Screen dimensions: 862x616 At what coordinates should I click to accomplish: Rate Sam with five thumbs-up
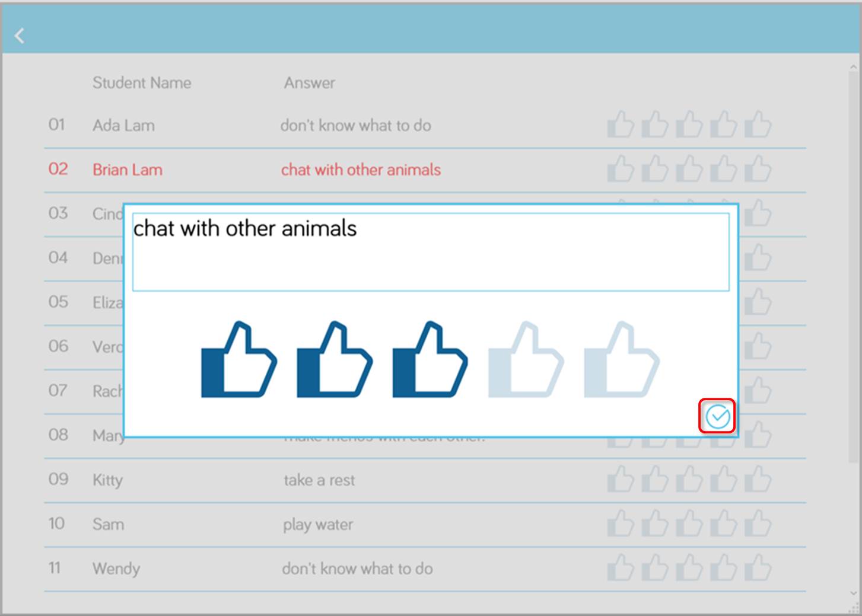click(x=758, y=524)
